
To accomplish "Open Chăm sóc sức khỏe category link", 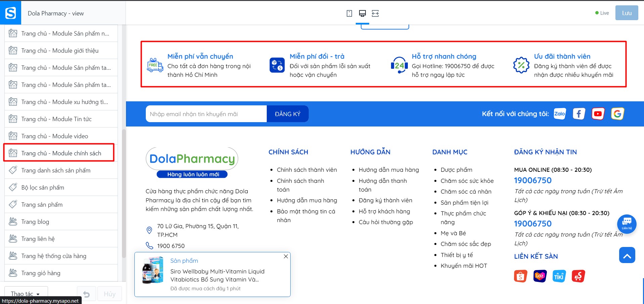I will click(x=467, y=181).
